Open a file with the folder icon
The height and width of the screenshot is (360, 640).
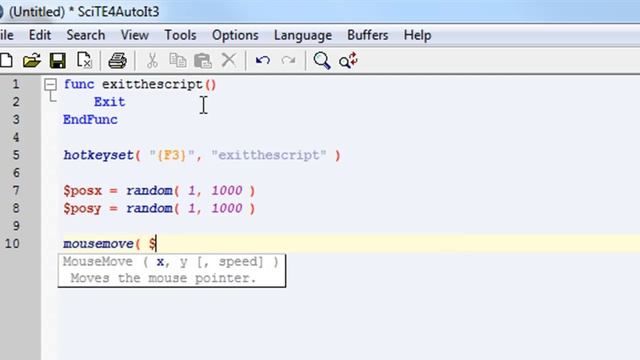point(31,61)
